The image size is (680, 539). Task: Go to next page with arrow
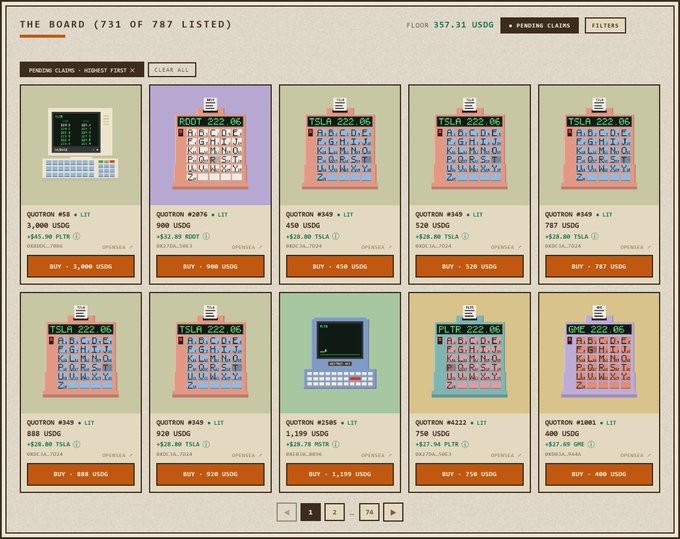(393, 512)
